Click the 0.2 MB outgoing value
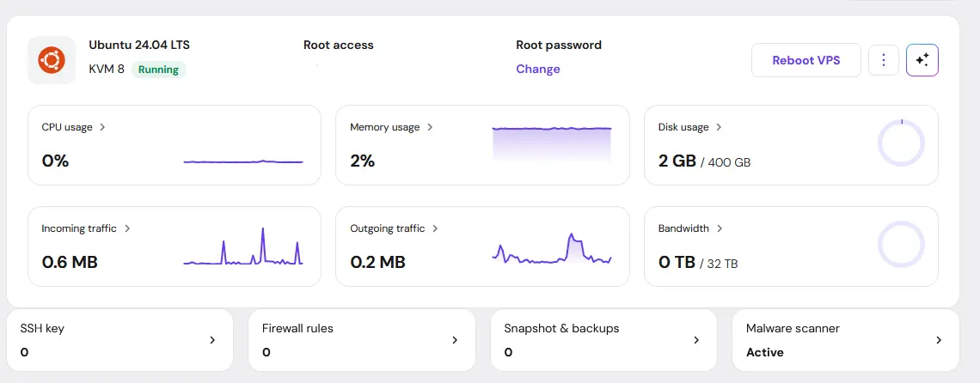Viewport: 980px width, 383px height. 377,263
